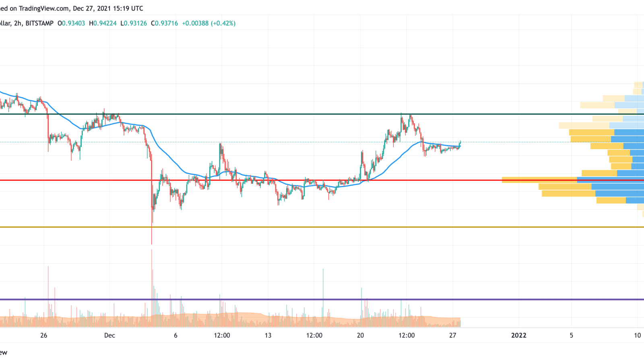Click the '27' date axis label
This screenshot has width=644, height=362.
pos(453,335)
